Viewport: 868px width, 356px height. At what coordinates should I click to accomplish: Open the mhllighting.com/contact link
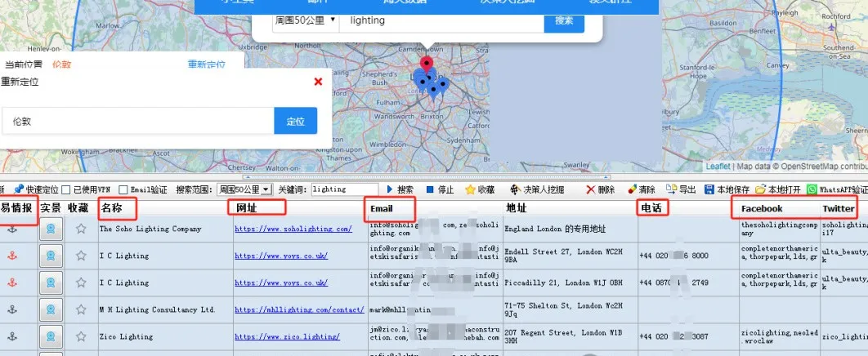click(x=299, y=309)
